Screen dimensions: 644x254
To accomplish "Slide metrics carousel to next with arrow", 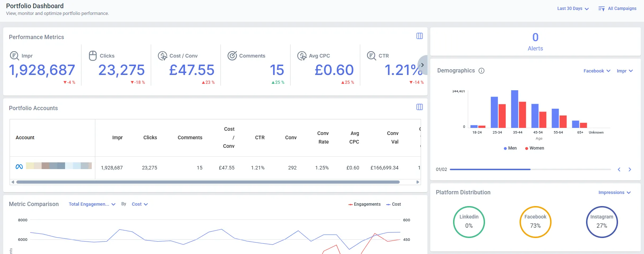I will coord(422,65).
